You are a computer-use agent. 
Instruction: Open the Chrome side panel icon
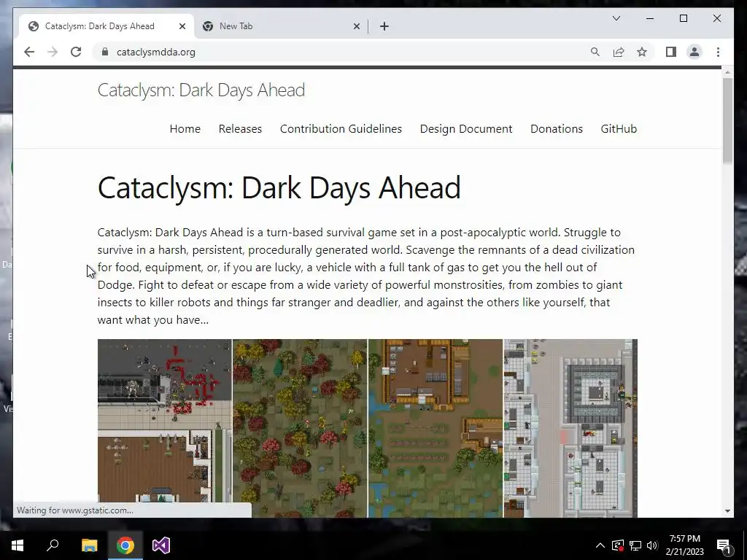point(671,52)
